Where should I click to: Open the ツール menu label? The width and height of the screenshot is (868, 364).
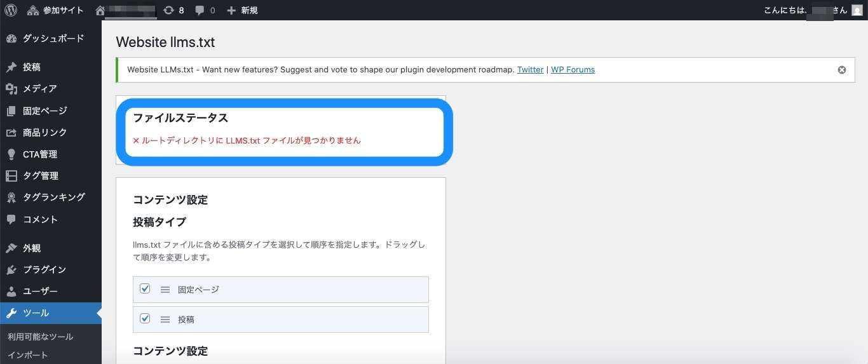[x=36, y=313]
